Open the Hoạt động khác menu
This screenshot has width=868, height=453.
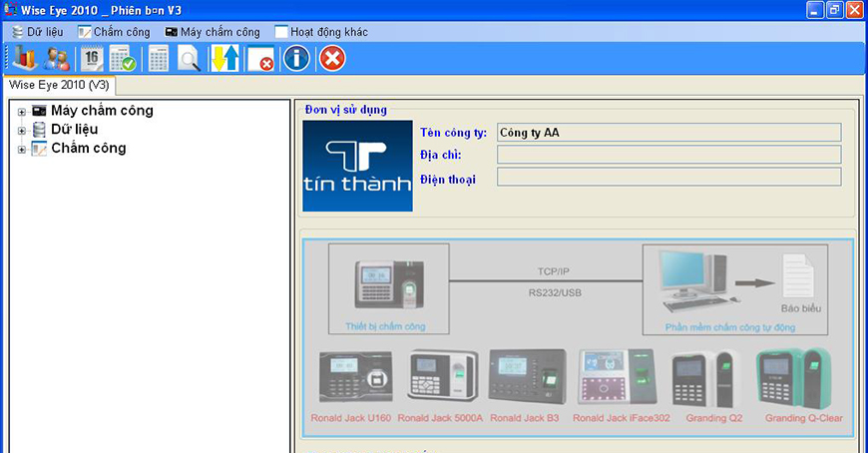coord(321,32)
